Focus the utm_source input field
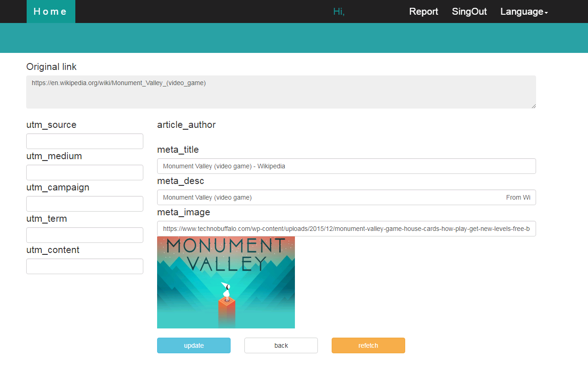This screenshot has height=368, width=588. pos(85,141)
